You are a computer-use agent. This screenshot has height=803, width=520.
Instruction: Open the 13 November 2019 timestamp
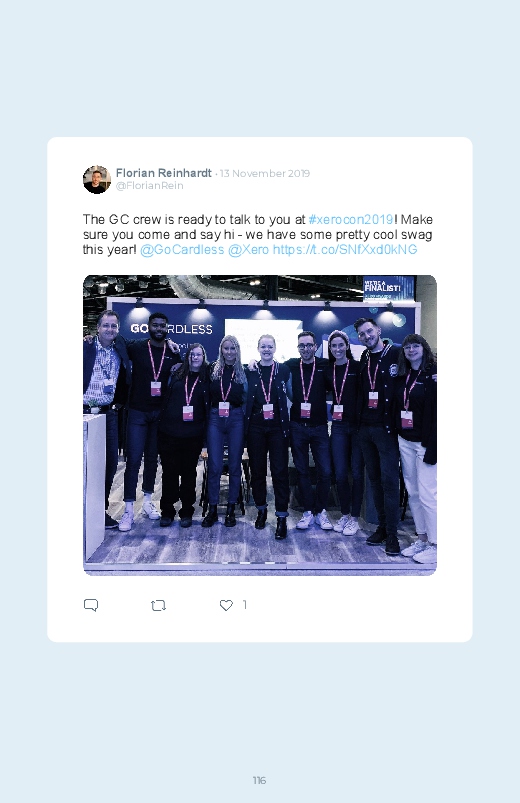pyautogui.click(x=265, y=173)
